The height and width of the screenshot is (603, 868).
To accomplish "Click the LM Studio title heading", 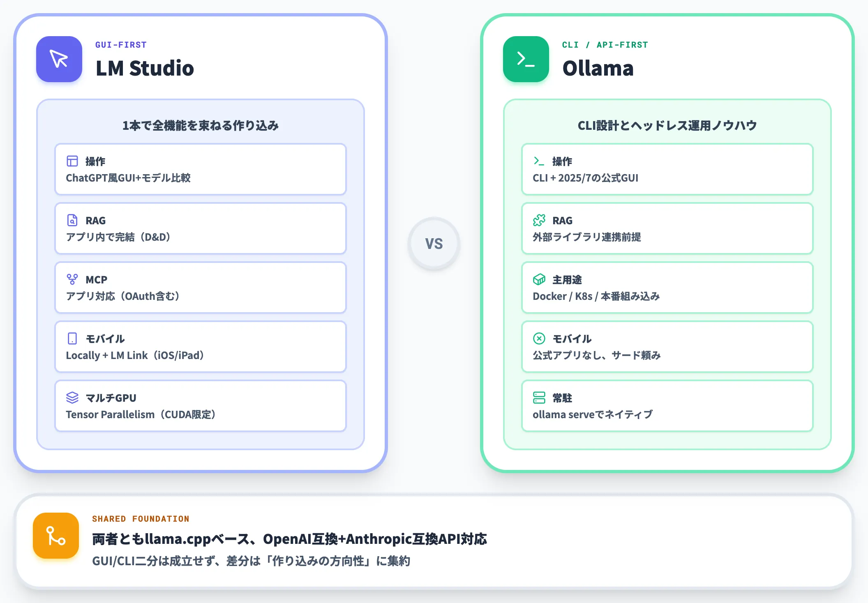I will (145, 68).
